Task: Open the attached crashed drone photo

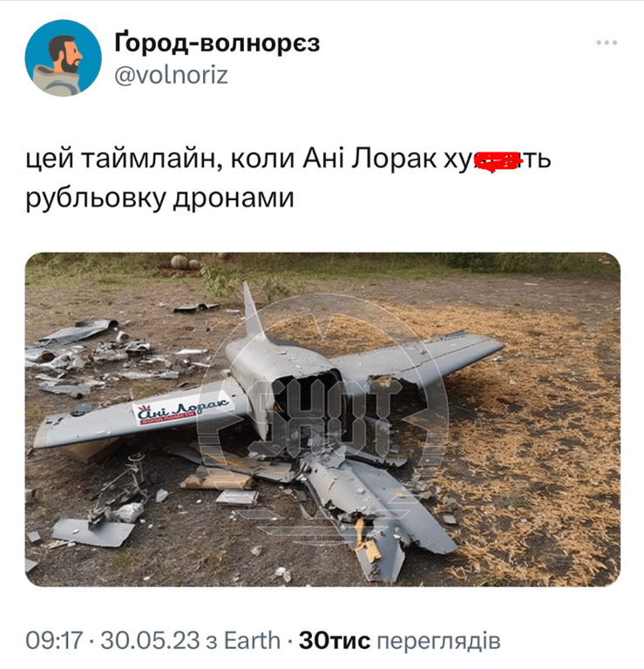Action: tap(322, 419)
